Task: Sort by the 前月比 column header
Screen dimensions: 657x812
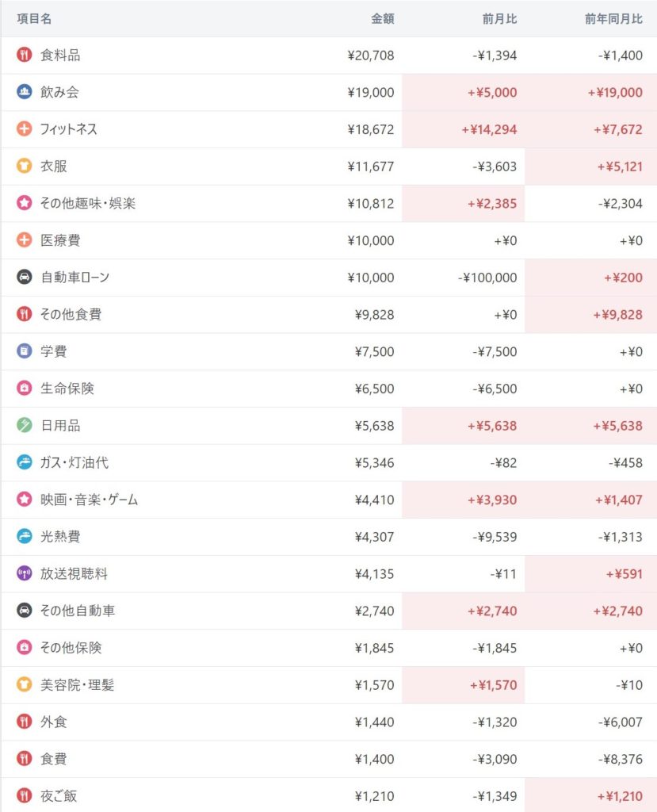Action: click(499, 19)
